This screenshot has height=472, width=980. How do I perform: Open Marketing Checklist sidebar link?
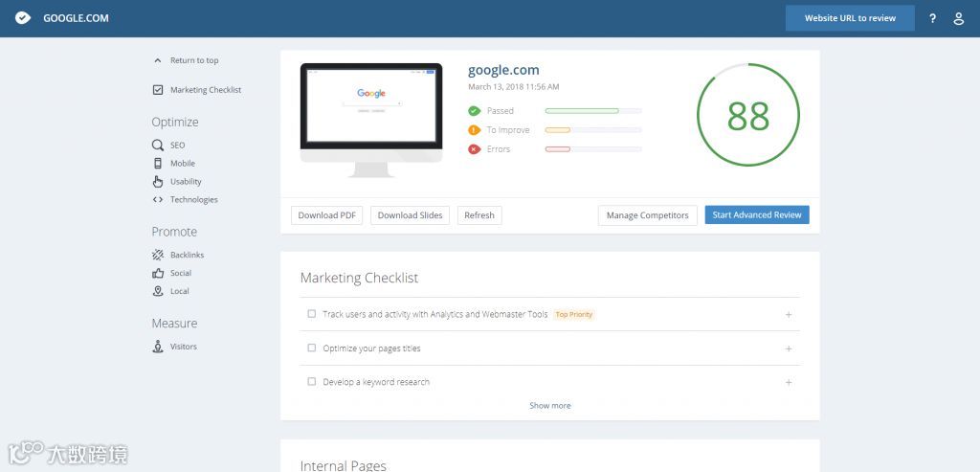[x=206, y=90]
